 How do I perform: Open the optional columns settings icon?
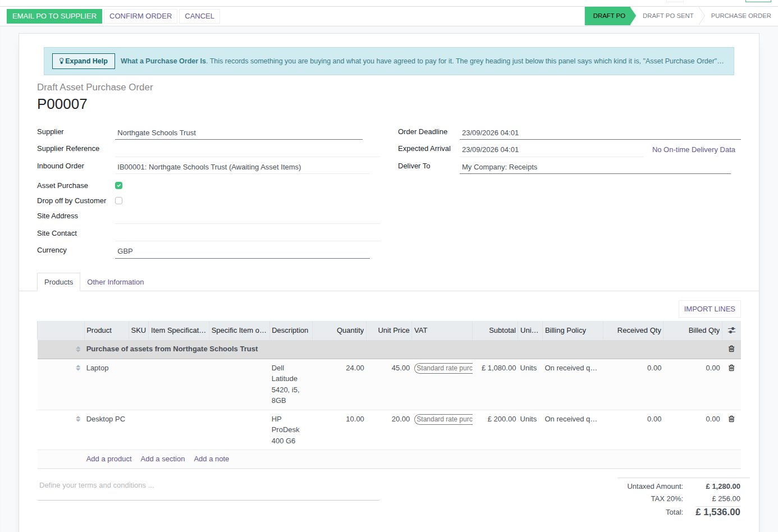tap(731, 331)
